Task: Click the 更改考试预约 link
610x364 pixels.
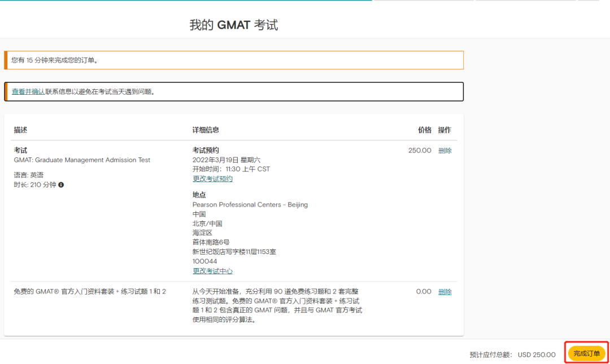Action: 212,179
